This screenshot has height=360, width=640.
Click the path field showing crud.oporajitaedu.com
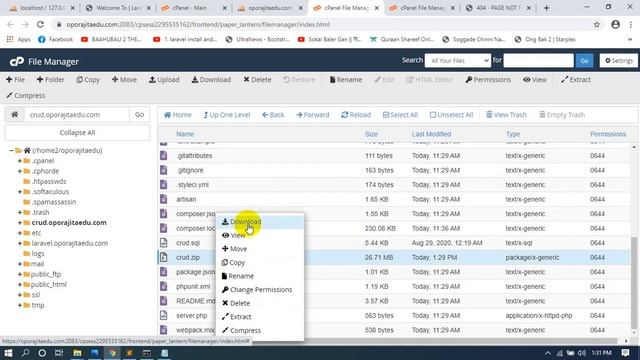pyautogui.click(x=77, y=115)
